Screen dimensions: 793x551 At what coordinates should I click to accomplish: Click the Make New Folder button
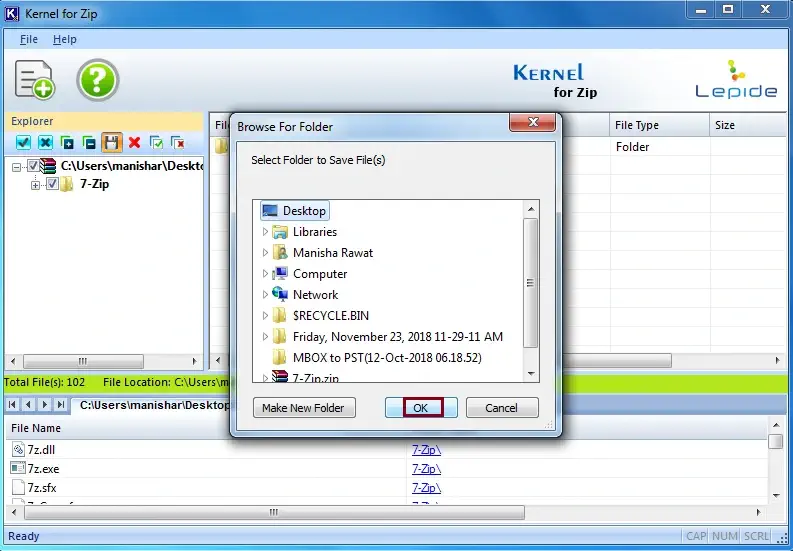(x=304, y=408)
